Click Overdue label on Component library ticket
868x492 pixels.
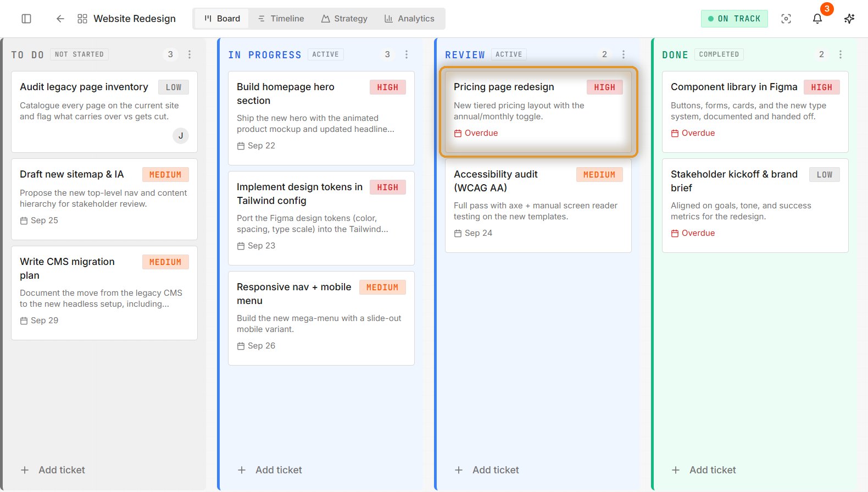(x=693, y=133)
